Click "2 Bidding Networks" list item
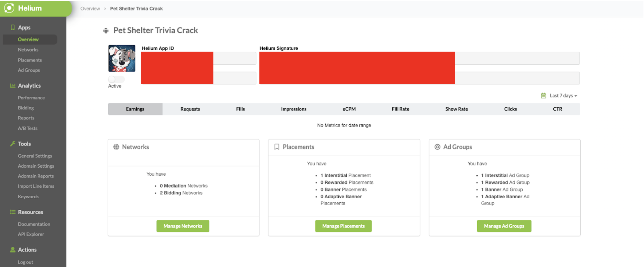Viewport: 644px width, 270px height. (181, 193)
